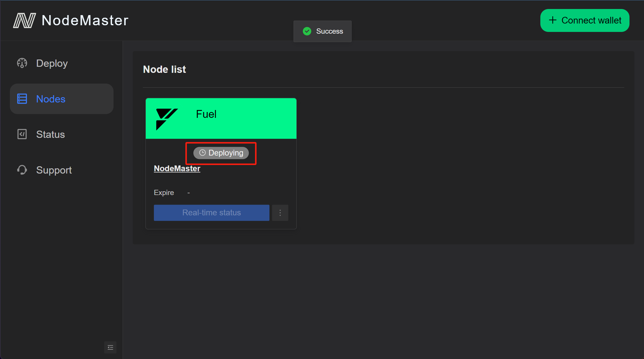The width and height of the screenshot is (644, 359).
Task: Select the Nodes menu item
Action: (x=62, y=99)
